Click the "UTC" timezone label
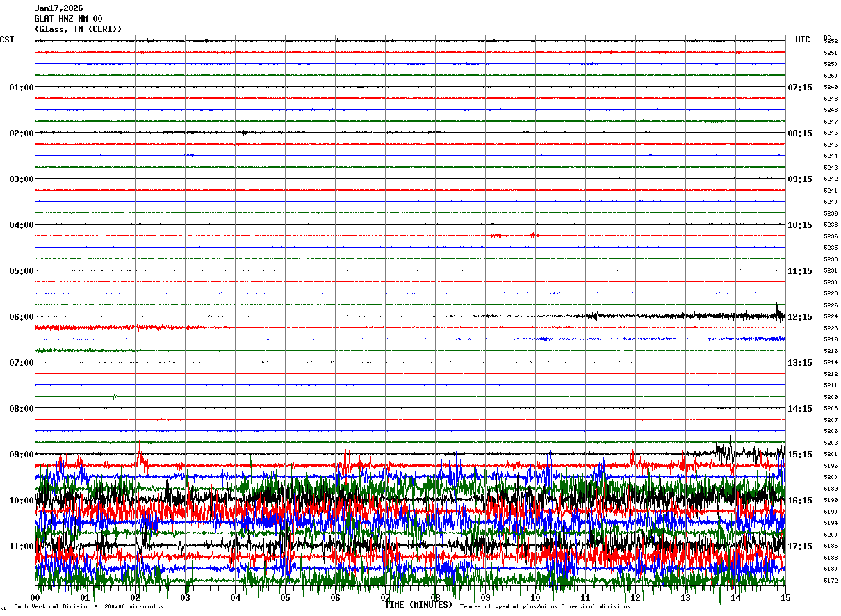 [x=803, y=40]
